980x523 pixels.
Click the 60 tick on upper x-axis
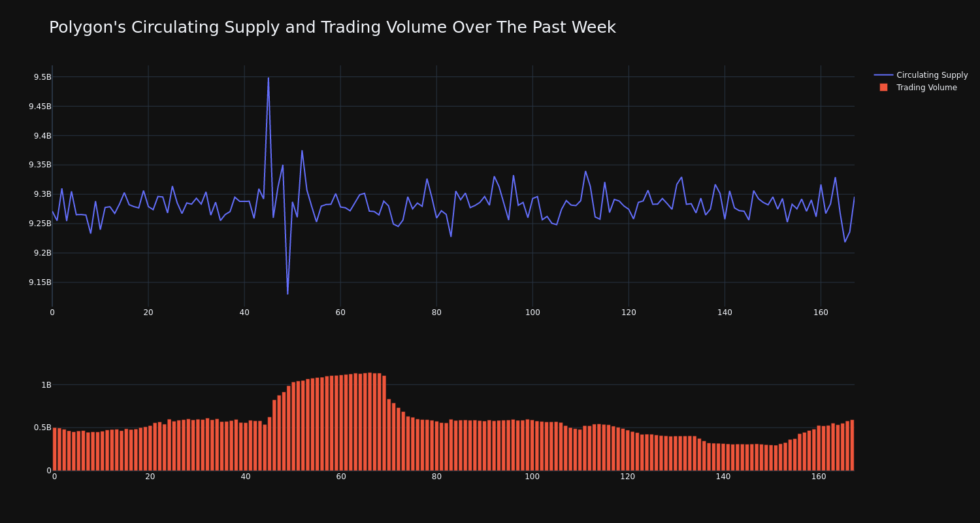click(340, 312)
